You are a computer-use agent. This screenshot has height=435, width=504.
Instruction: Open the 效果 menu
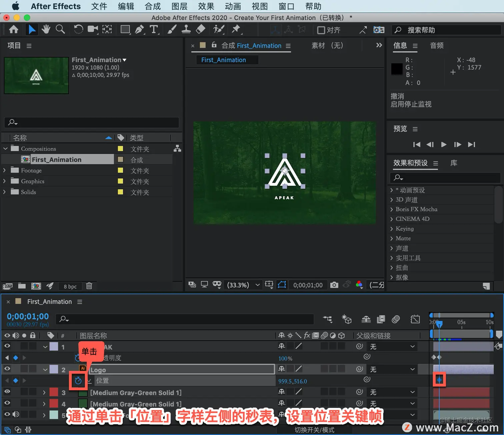click(206, 6)
